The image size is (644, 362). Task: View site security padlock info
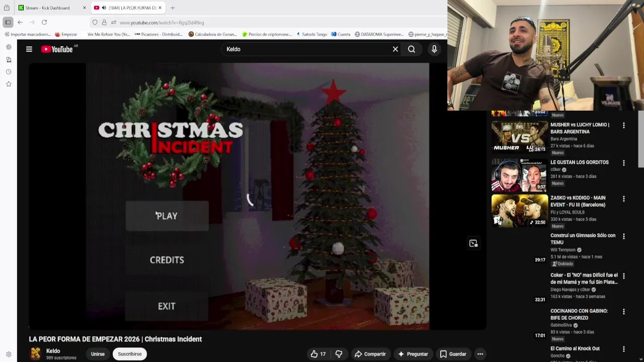tap(104, 23)
